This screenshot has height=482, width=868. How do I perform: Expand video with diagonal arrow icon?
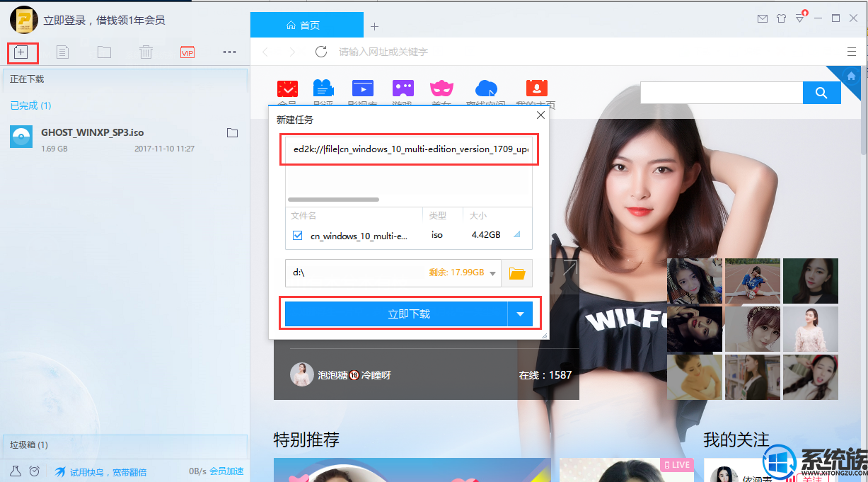point(569,268)
